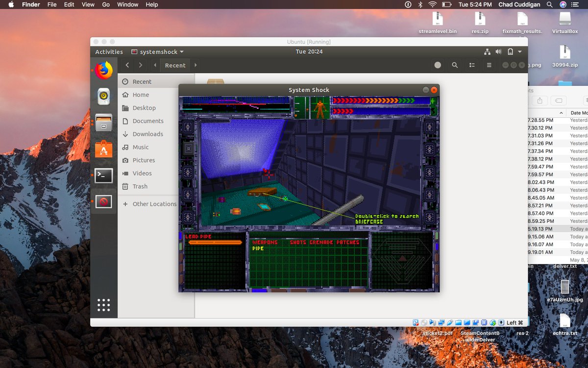Click the Recent path bar button
This screenshot has width=588, height=368.
coord(175,65)
